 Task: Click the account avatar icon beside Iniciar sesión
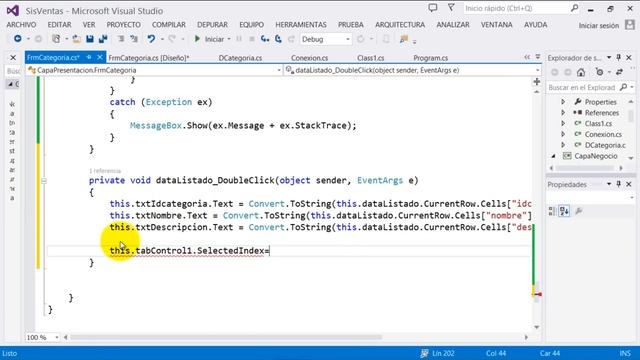point(630,25)
